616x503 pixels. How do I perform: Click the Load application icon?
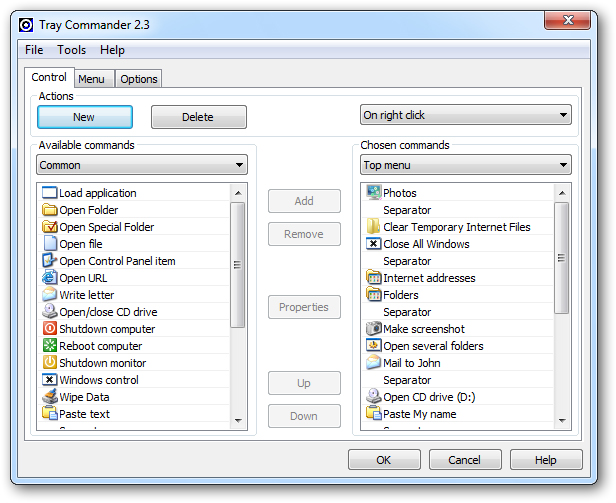coord(49,193)
